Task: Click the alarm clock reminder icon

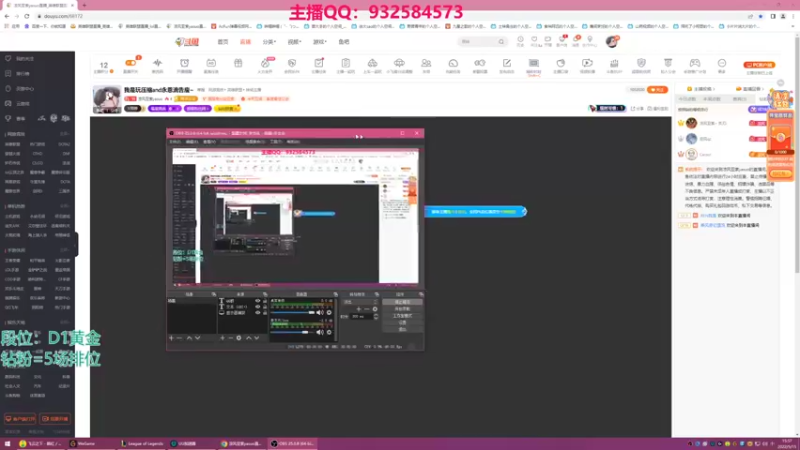Action: tap(184, 63)
